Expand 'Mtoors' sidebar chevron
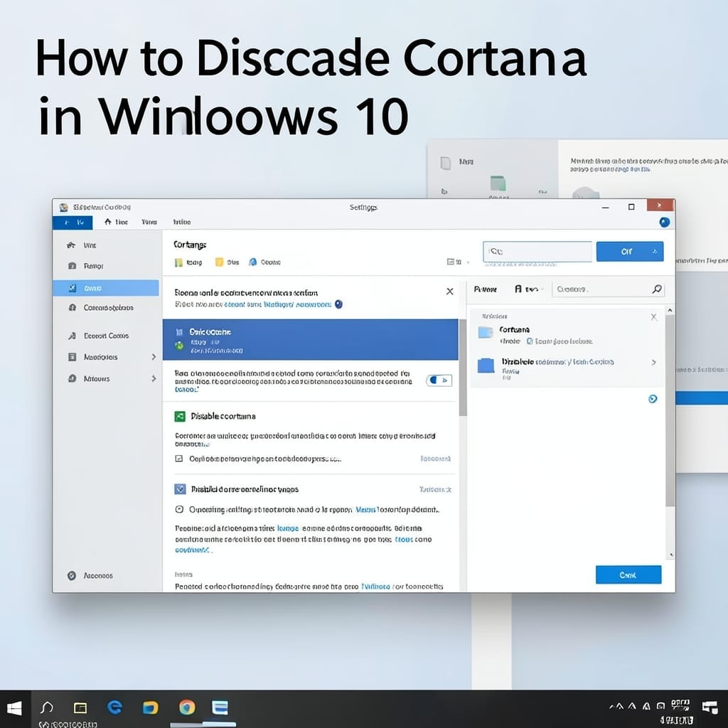This screenshot has width=728, height=728. [x=154, y=378]
